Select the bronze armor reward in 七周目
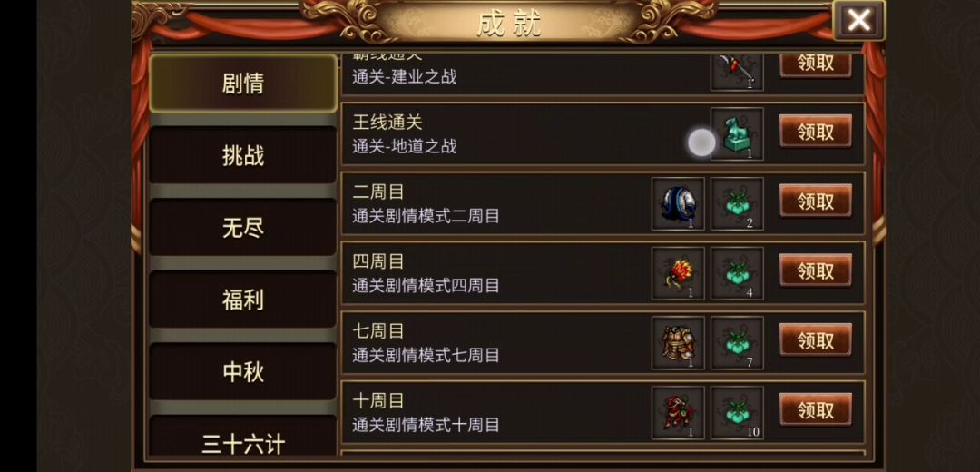The image size is (980, 472). (x=678, y=342)
